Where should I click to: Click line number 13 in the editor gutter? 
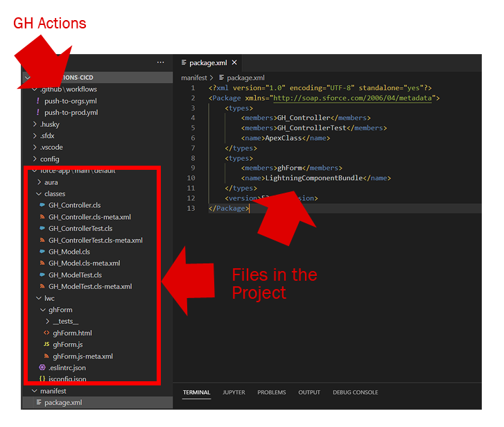[x=191, y=208]
